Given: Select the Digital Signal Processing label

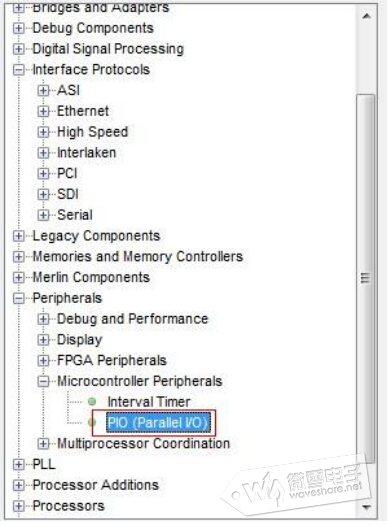Looking at the screenshot, I should pyautogui.click(x=108, y=49).
